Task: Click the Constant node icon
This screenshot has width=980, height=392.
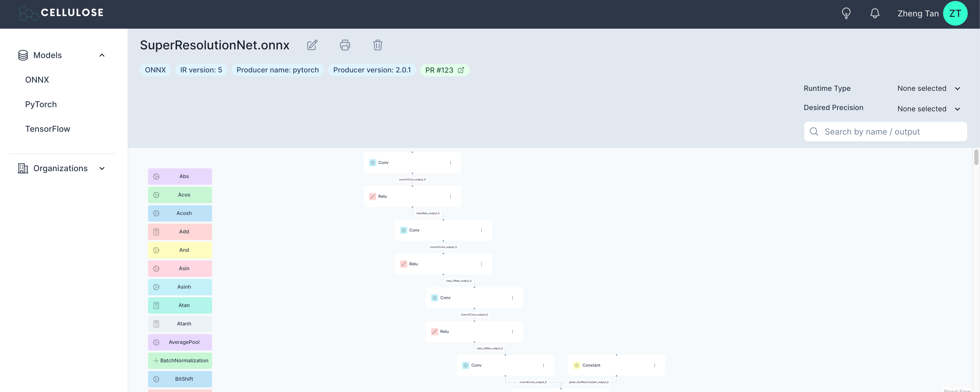Action: coord(577,365)
